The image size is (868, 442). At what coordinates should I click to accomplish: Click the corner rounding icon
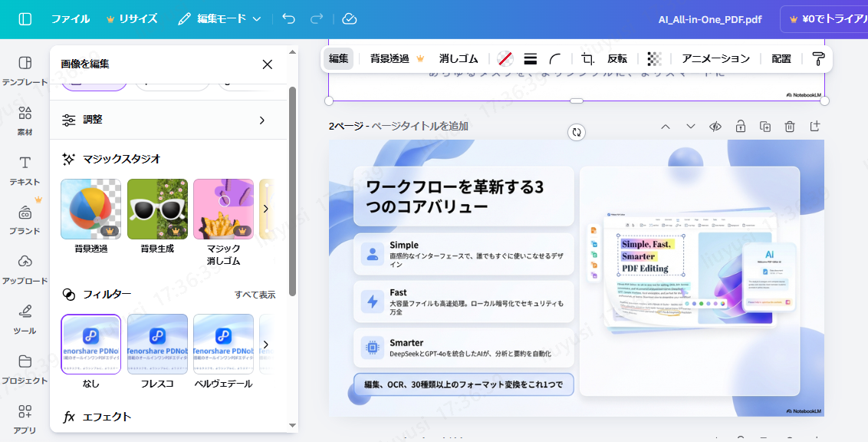555,58
